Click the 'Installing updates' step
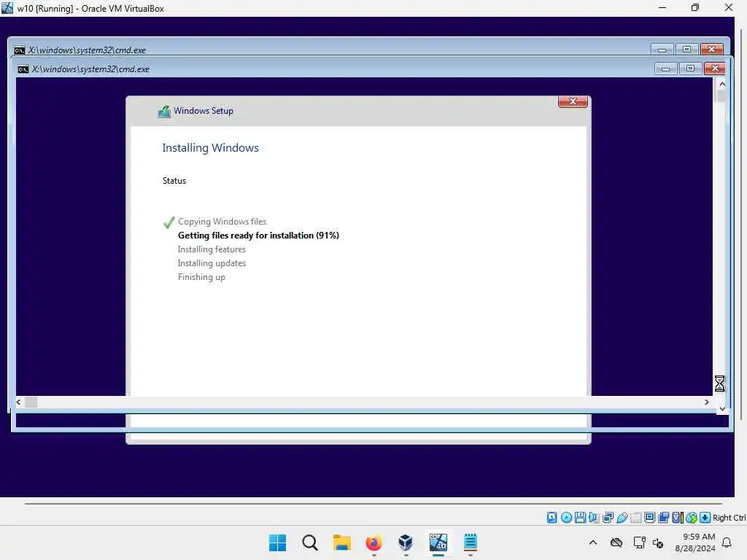Viewport: 747px width, 560px height. (212, 263)
